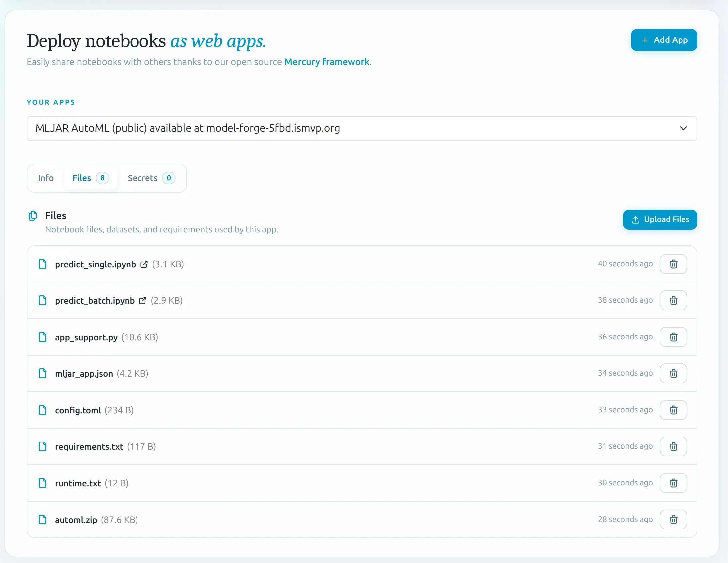Click the '(10.6 KB)' file size
728x563 pixels.
click(140, 337)
